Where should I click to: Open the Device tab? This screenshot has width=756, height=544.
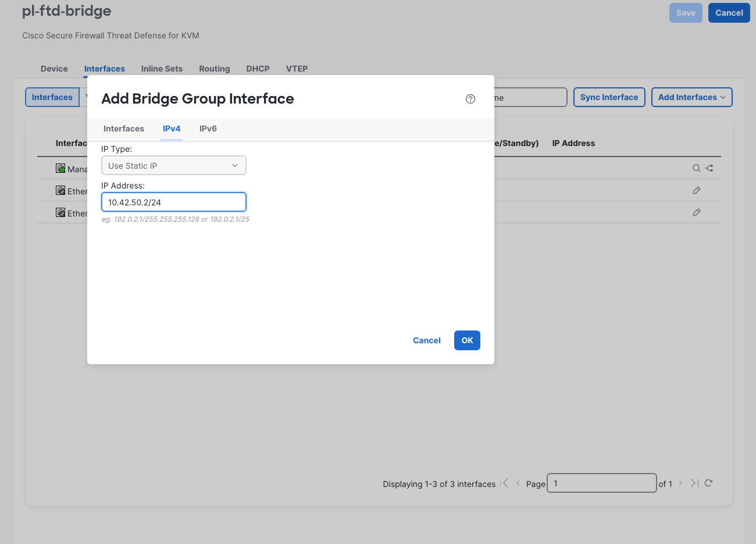54,69
